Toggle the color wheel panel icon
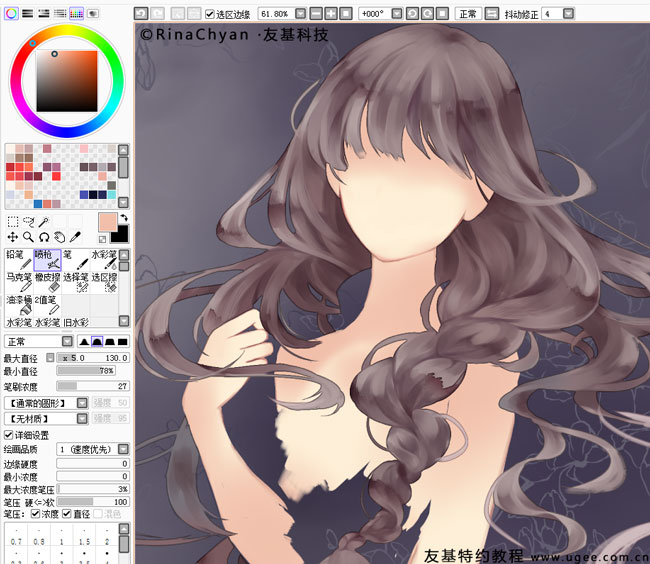 [11, 14]
